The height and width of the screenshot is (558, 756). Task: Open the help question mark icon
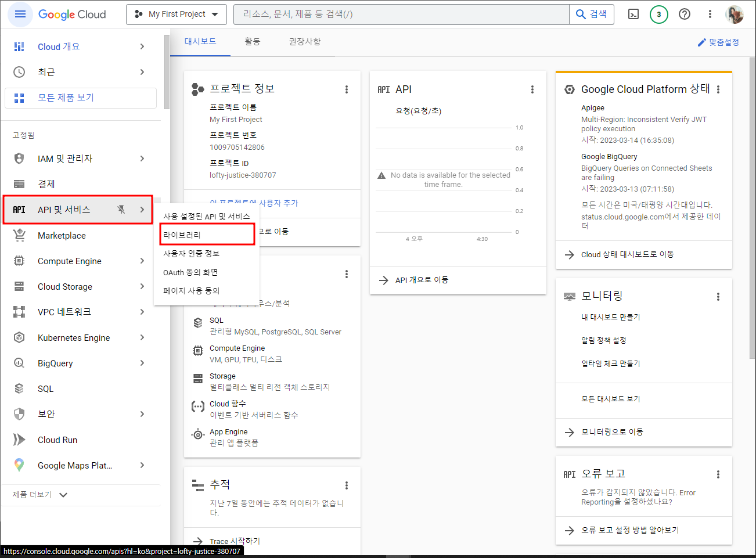685,14
